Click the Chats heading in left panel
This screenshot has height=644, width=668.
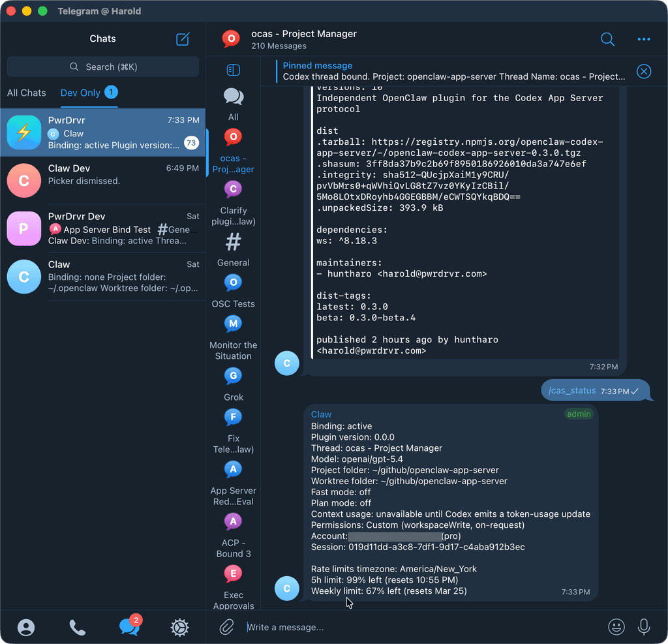(102, 38)
